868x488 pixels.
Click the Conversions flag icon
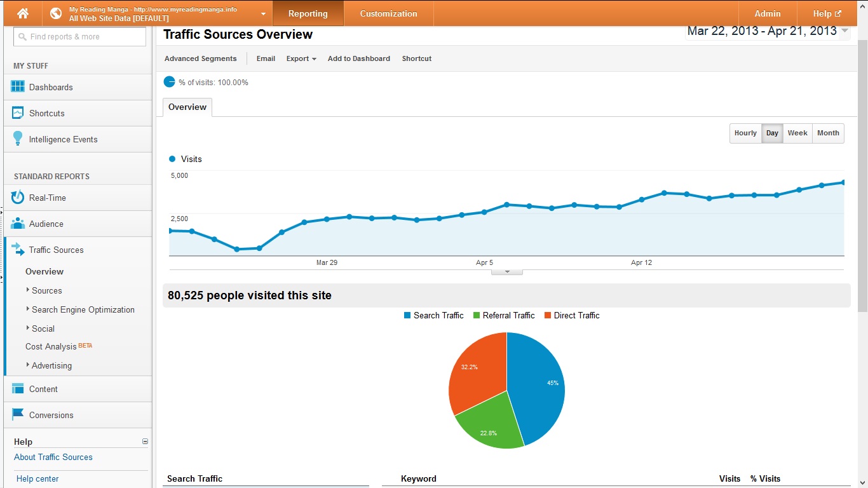pyautogui.click(x=18, y=415)
